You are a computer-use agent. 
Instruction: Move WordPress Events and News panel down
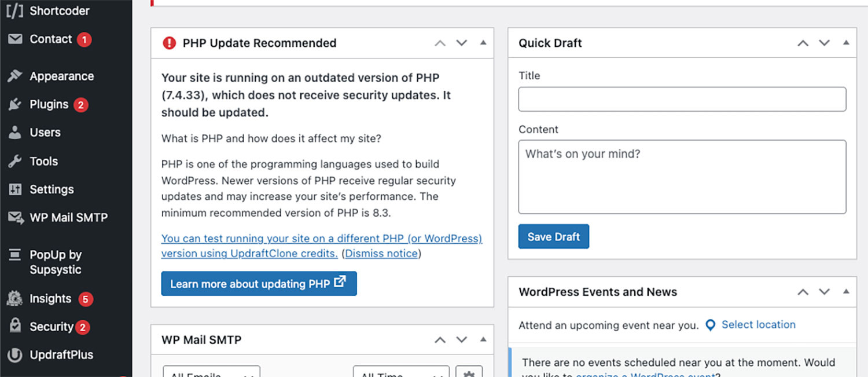(x=824, y=292)
